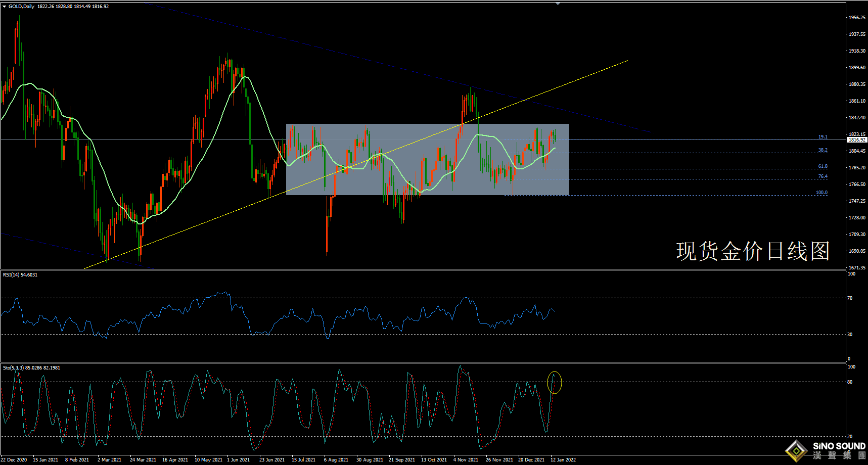Click price axis value 1728.00
The height and width of the screenshot is (465, 868).
[x=857, y=218]
